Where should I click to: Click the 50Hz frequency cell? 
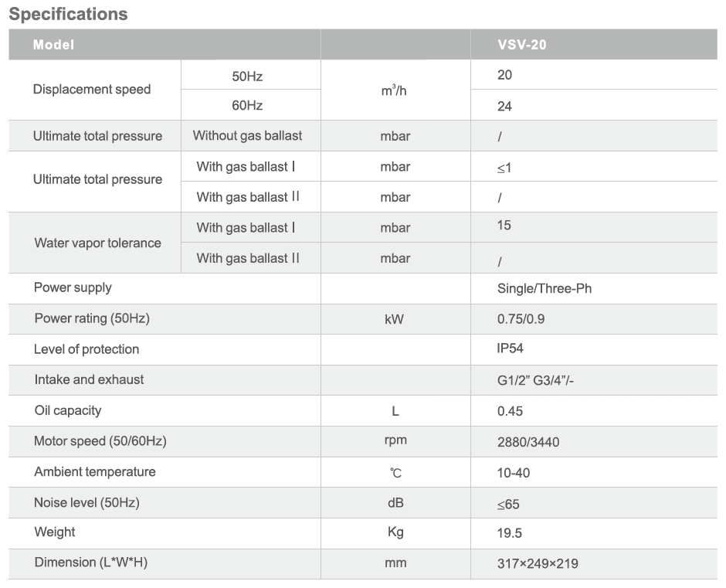tap(247, 76)
